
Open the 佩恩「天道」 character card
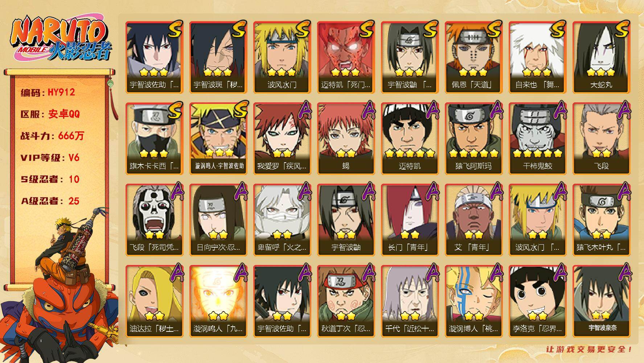point(473,57)
